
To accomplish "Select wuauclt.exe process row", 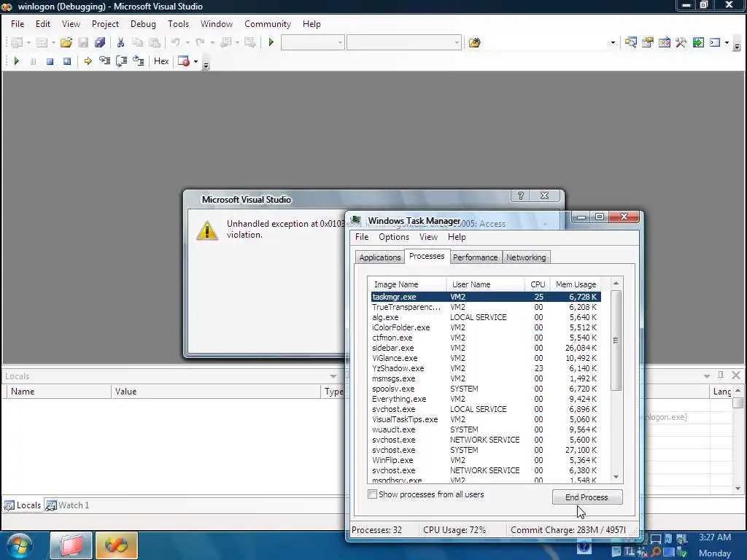I will 485,429.
